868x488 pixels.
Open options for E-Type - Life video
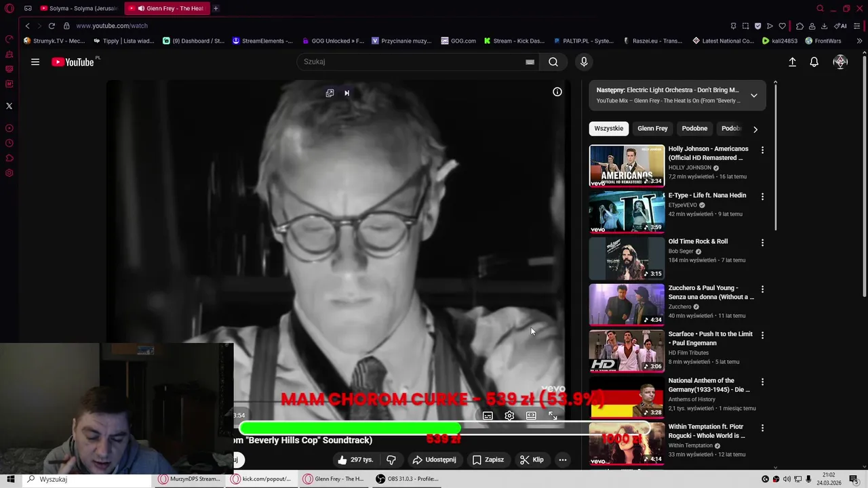click(x=762, y=197)
